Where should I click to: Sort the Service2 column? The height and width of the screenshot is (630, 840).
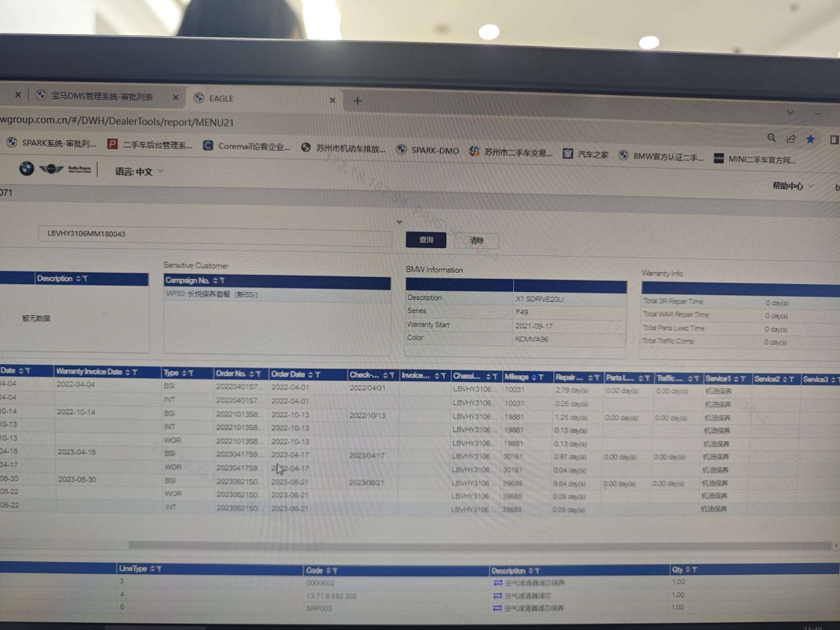[x=784, y=379]
